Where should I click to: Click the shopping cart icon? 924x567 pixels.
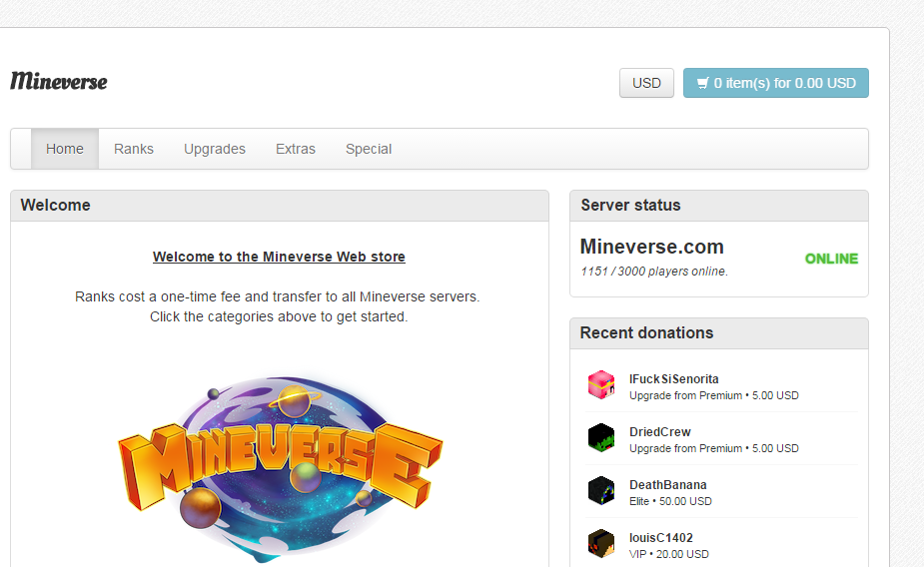tap(702, 83)
